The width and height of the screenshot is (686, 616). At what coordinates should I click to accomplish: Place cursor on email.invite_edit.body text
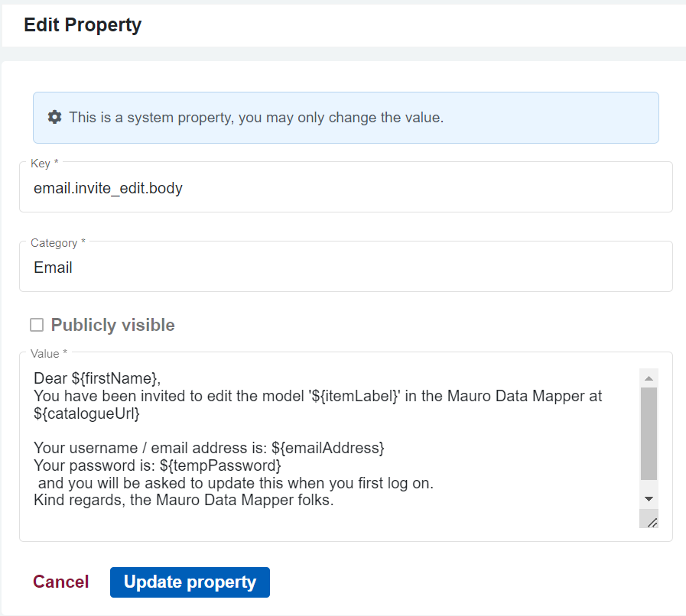[108, 187]
